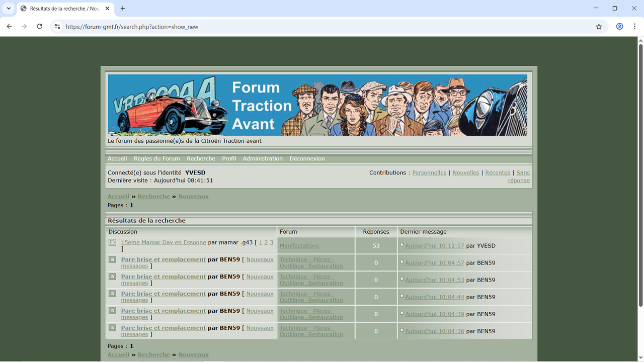Click the reply count 53

376,246
